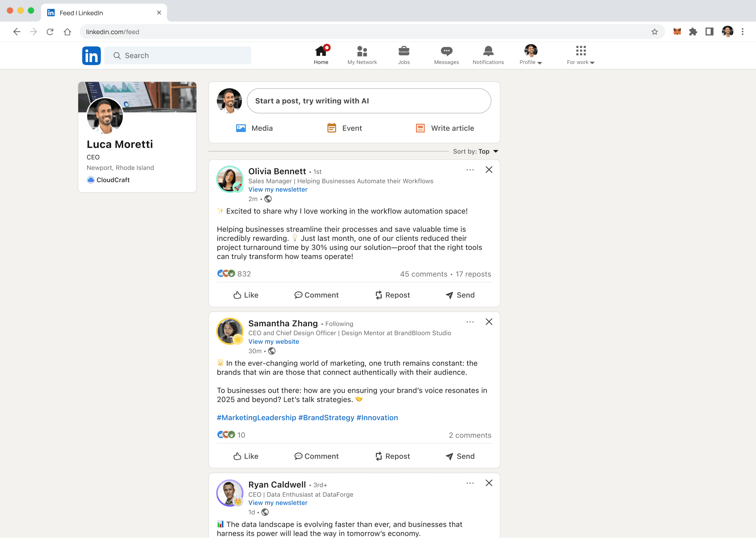Click the LinkedIn logo
Viewport: 756px width, 538px height.
(x=91, y=56)
